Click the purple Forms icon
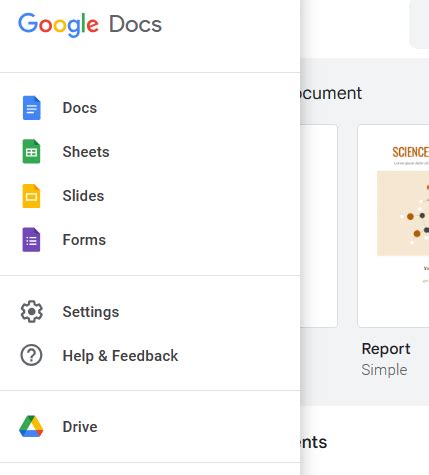 point(31,240)
